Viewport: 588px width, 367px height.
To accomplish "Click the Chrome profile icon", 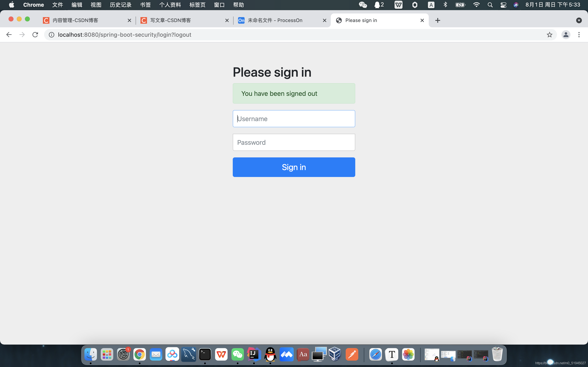I will [x=566, y=35].
